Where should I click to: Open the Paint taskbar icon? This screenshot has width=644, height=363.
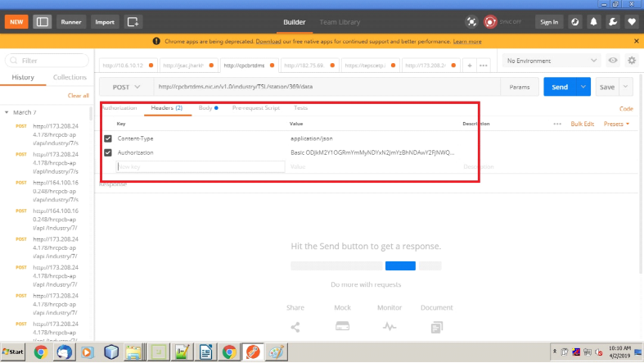click(276, 352)
